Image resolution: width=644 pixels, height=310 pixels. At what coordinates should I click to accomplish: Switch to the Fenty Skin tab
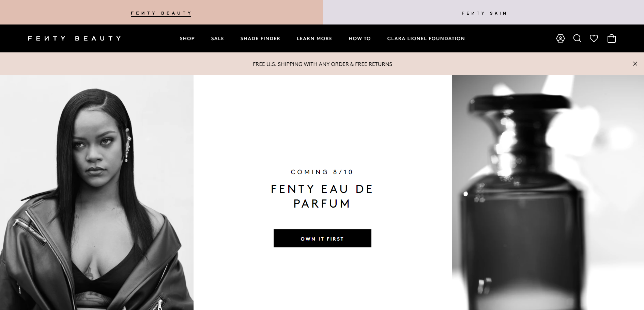pyautogui.click(x=484, y=13)
